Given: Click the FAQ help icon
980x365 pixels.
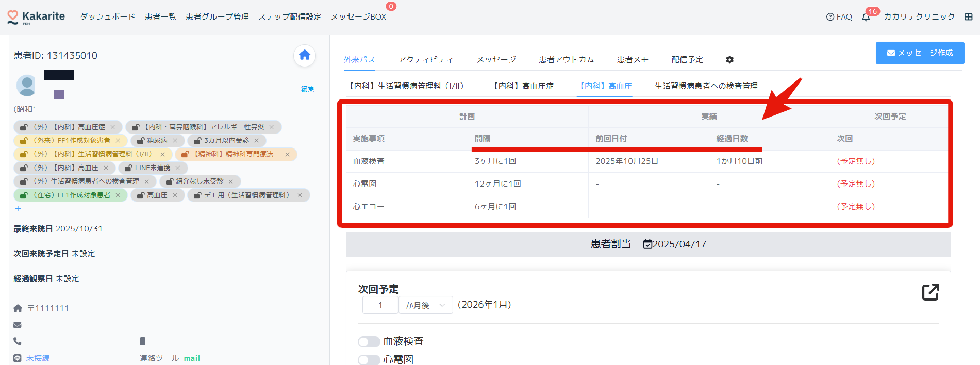Looking at the screenshot, I should coord(830,17).
